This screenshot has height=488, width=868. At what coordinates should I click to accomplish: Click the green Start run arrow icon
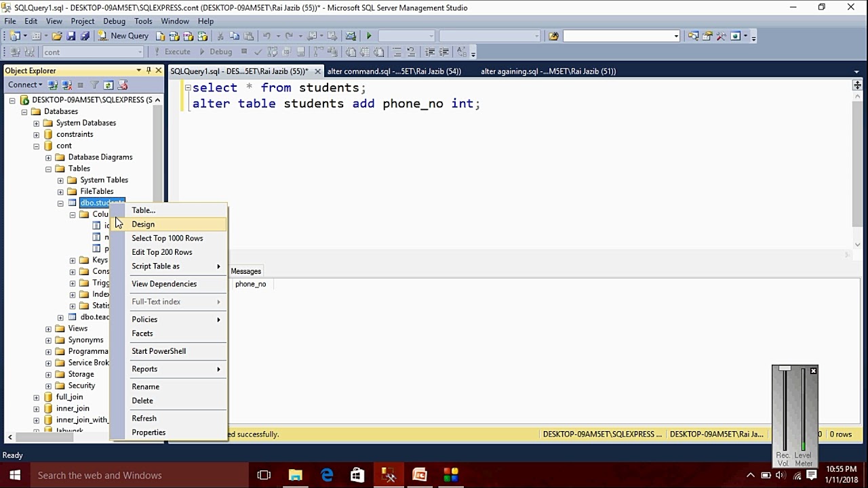pos(369,36)
